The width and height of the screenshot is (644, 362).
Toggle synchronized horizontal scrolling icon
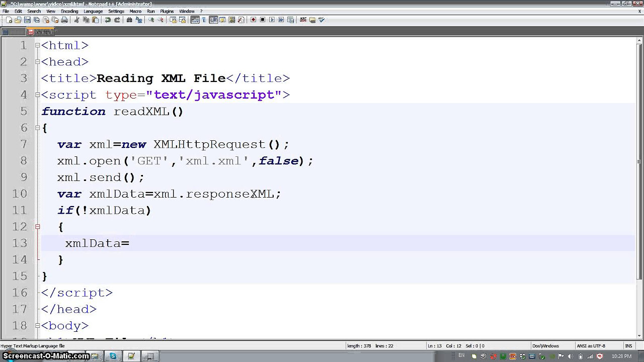pos(182,20)
